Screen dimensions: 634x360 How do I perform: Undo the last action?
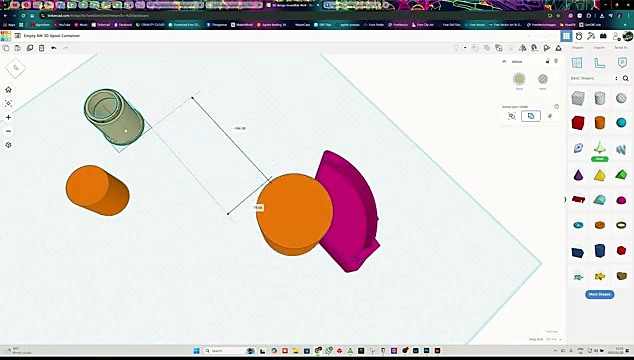pyautogui.click(x=54, y=48)
